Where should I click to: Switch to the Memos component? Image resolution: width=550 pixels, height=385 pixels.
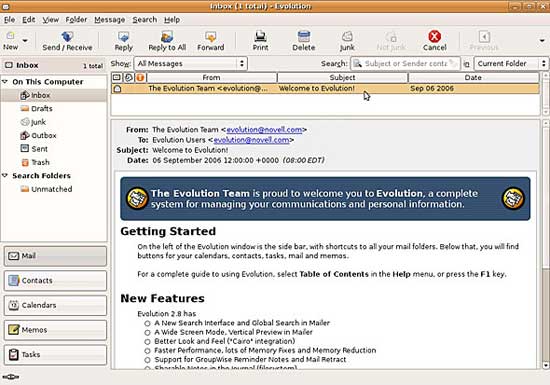55,330
